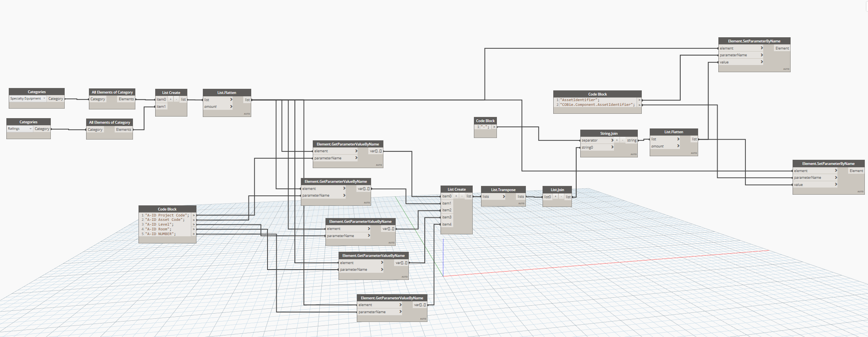Click the "A-ID Asset Code" code line
The width and height of the screenshot is (868, 337).
point(165,220)
